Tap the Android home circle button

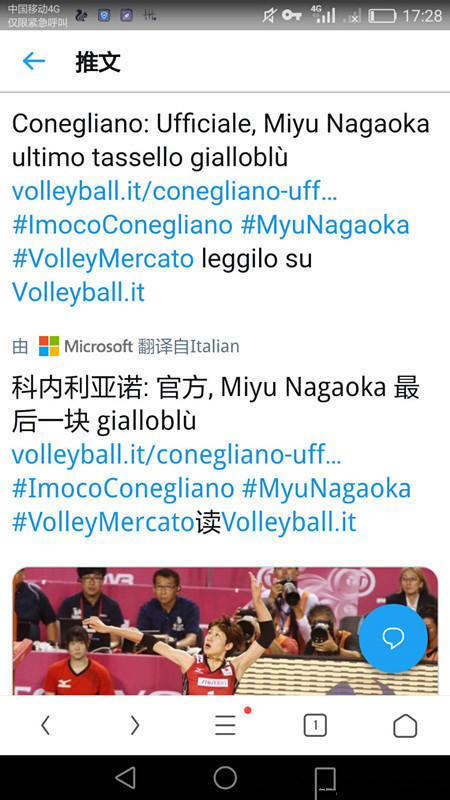(x=225, y=778)
